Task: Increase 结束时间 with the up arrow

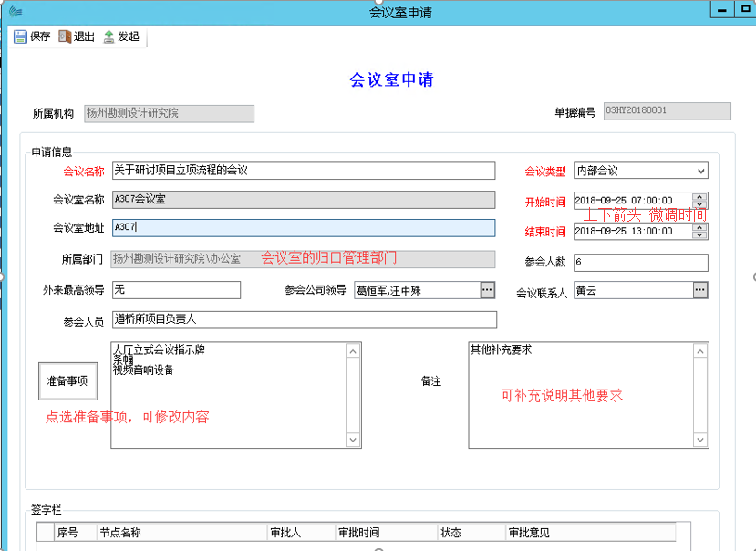Action: tap(699, 227)
